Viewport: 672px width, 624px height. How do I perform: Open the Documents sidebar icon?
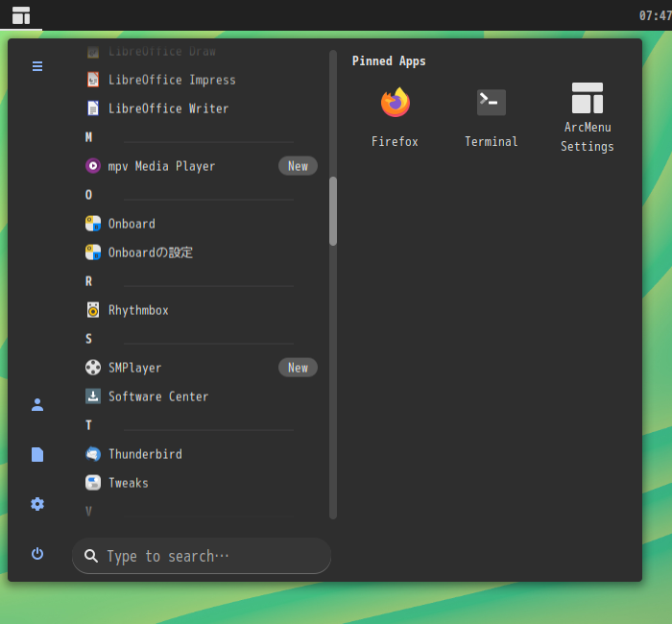click(37, 454)
